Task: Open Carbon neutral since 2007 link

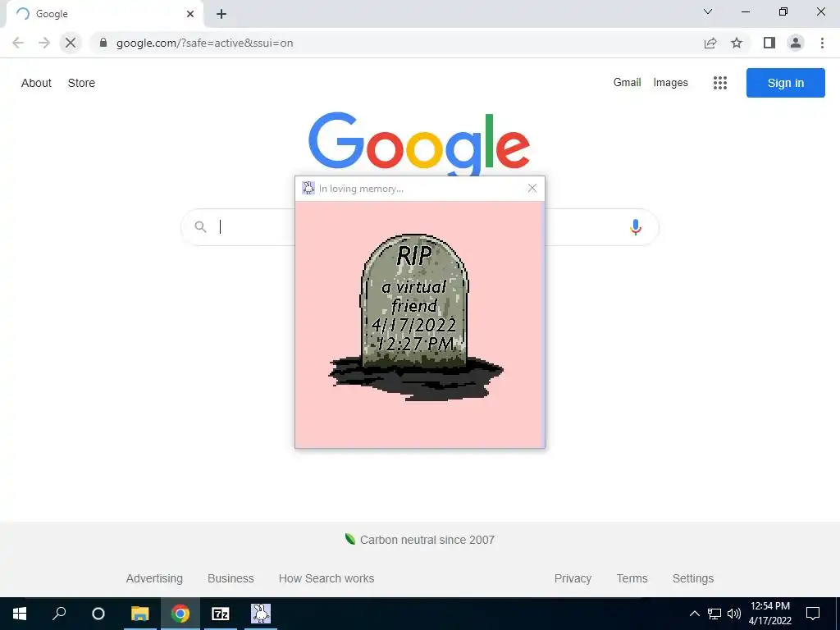Action: point(427,540)
